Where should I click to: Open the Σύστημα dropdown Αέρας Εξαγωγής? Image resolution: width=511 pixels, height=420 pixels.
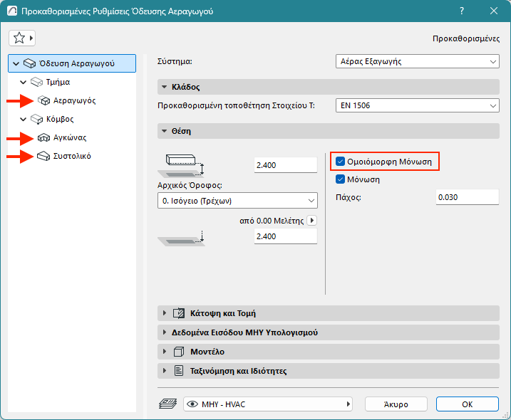pyautogui.click(x=418, y=61)
